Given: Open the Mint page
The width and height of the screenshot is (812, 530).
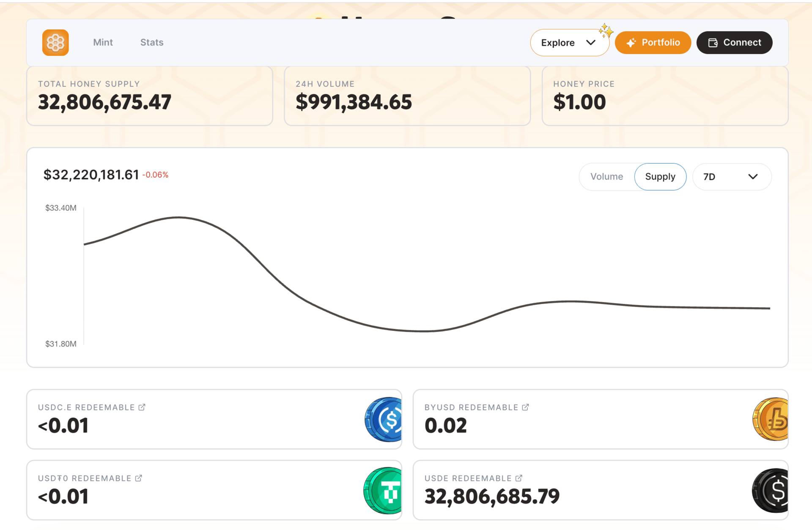Looking at the screenshot, I should pyautogui.click(x=103, y=43).
